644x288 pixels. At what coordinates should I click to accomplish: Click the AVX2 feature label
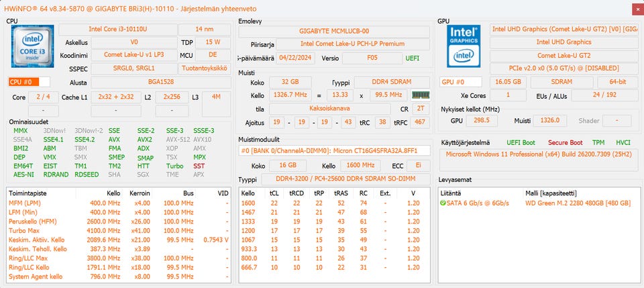click(x=145, y=139)
